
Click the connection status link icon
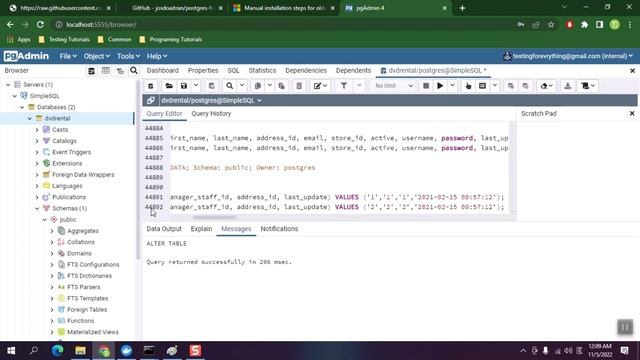(x=151, y=100)
